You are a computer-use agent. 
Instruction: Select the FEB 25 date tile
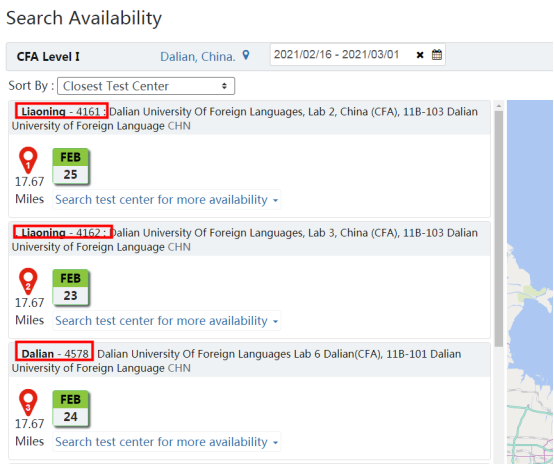70,166
